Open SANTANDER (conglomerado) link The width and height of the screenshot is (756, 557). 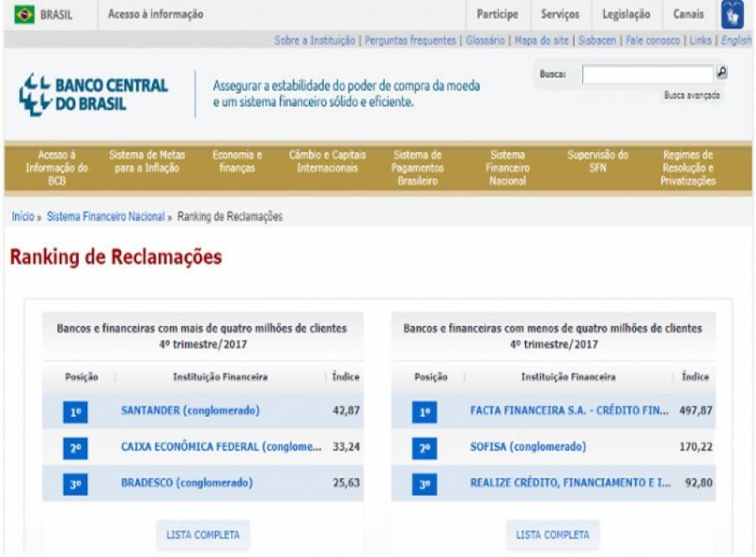[x=190, y=410]
